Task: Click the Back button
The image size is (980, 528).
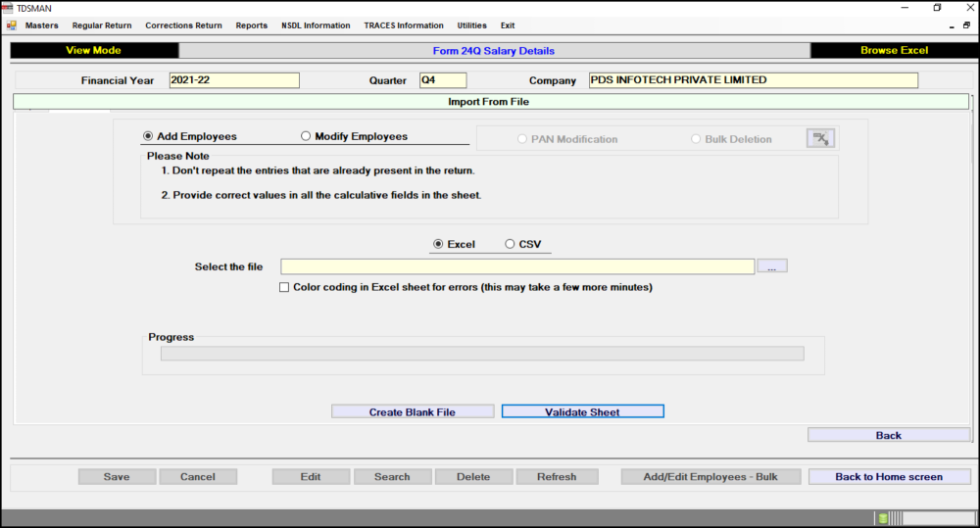Action: click(889, 435)
